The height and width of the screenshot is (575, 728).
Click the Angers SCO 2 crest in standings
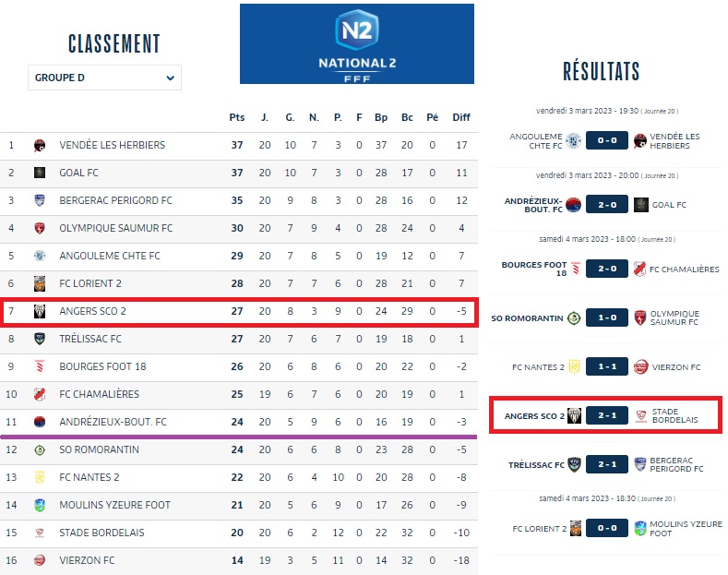coord(40,311)
